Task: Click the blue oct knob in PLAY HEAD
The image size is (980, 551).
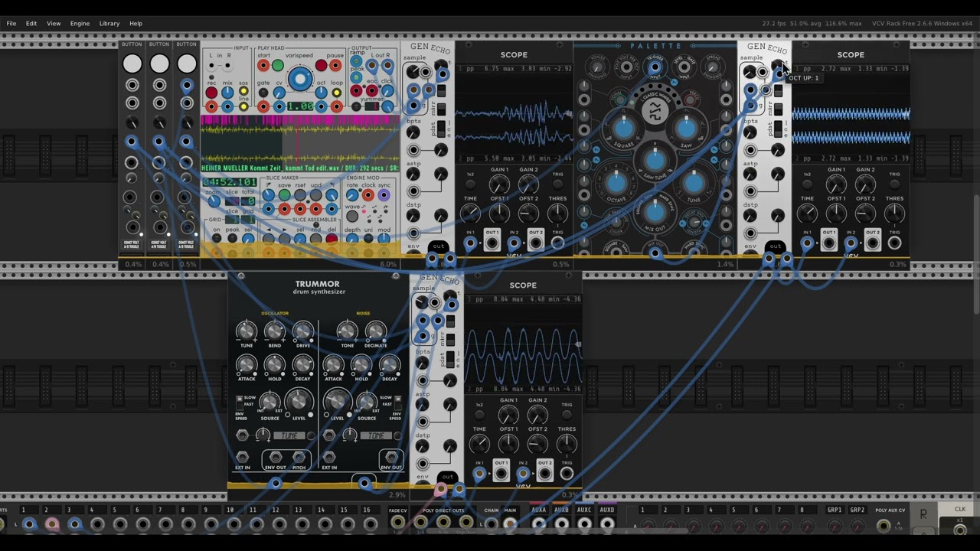Action: (321, 93)
